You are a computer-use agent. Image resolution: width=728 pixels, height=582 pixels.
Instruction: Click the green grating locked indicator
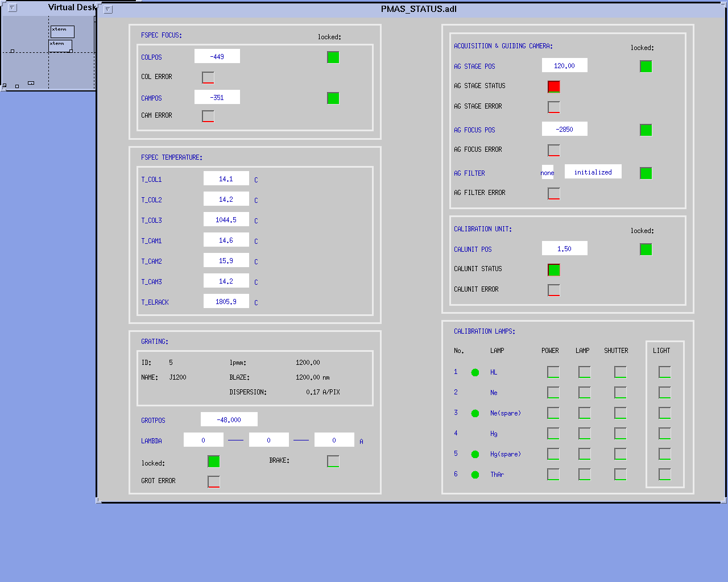point(213,462)
